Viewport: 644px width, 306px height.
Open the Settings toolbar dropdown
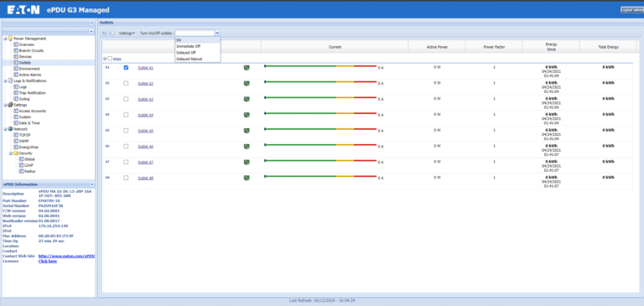127,33
